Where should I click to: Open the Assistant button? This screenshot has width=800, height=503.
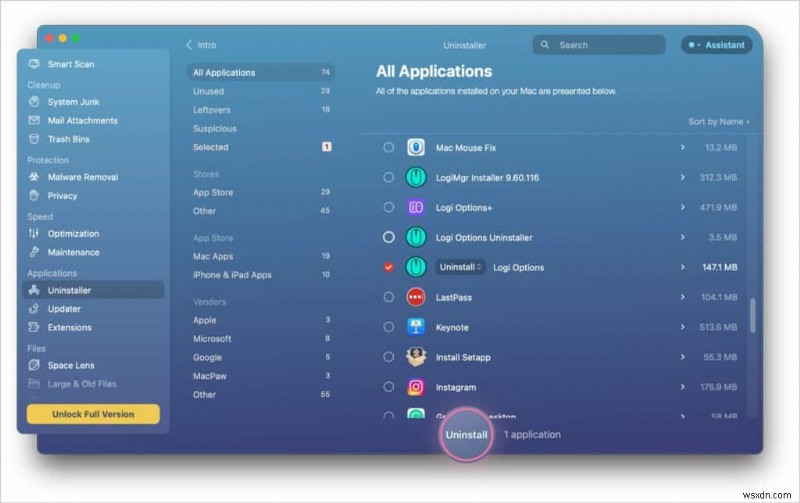pyautogui.click(x=716, y=45)
